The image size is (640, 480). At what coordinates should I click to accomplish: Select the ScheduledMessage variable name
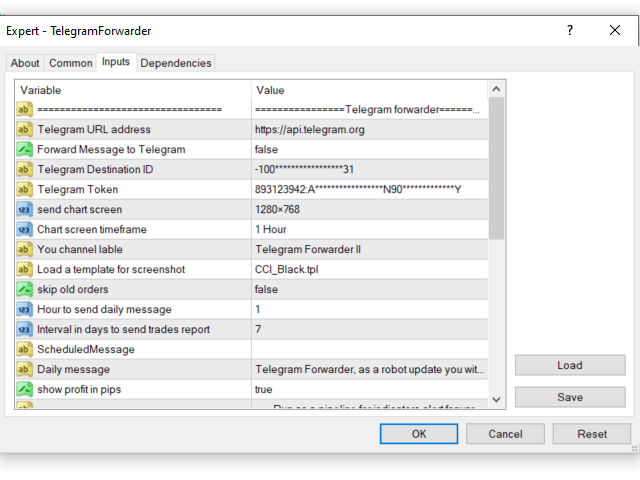point(86,350)
